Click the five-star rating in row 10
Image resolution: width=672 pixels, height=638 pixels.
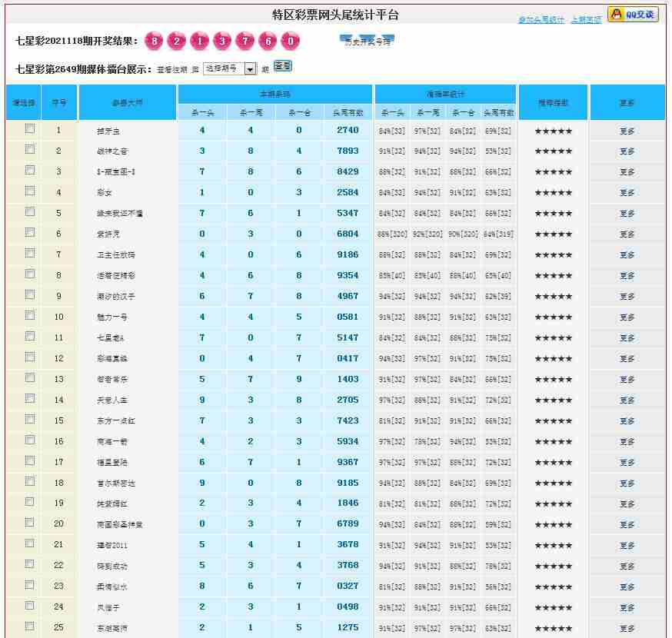click(553, 317)
